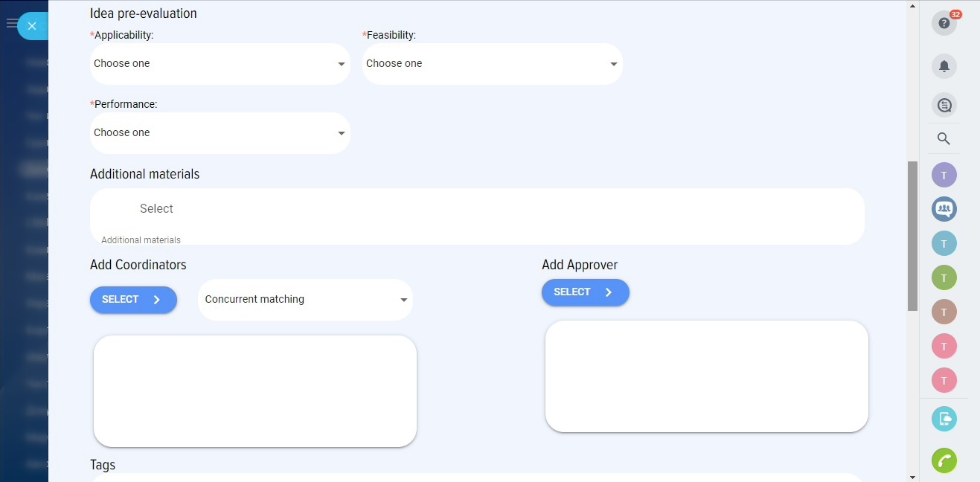Open the group chat people icon
This screenshot has height=482, width=980.
click(x=944, y=209)
